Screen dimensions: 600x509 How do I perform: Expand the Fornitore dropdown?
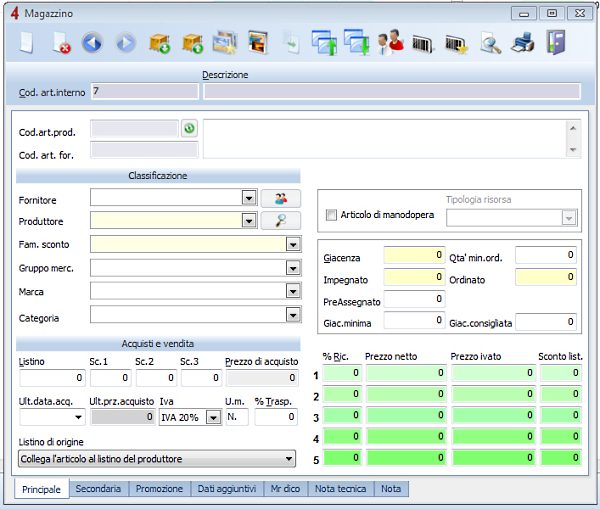point(249,198)
